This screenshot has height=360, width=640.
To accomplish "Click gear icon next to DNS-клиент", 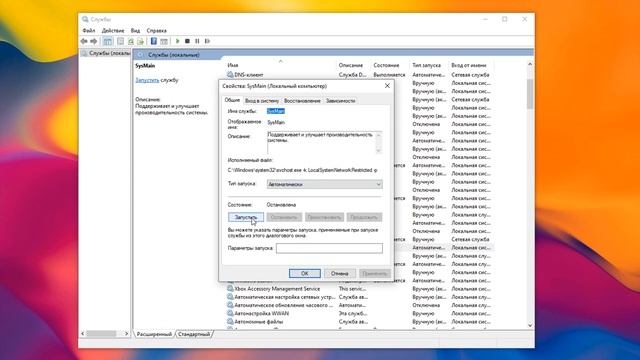I will pos(230,75).
